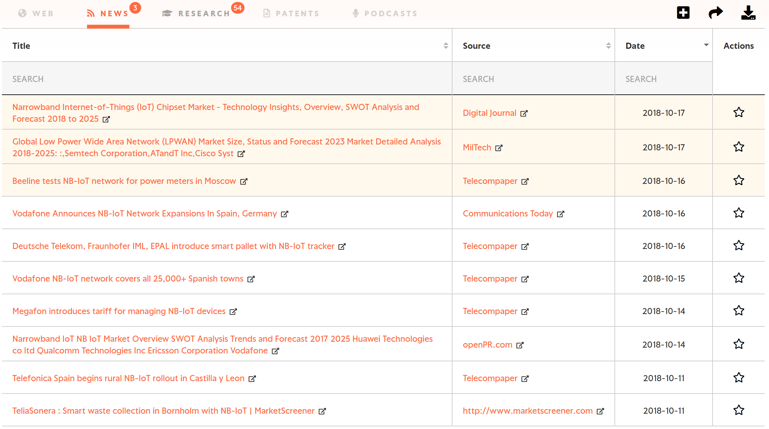Open external link icon next to MilTech source
This screenshot has height=429, width=769.
coord(499,148)
